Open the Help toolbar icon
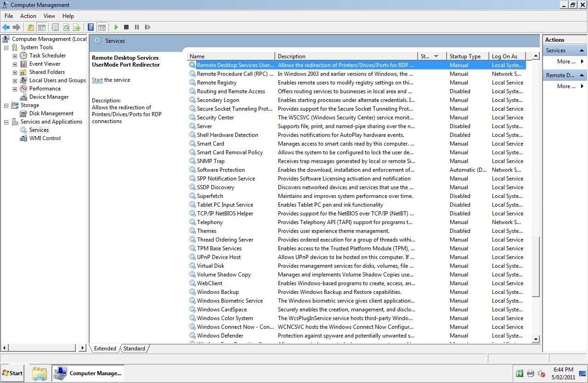Screen dimensions: 588x383 pyautogui.click(x=91, y=27)
